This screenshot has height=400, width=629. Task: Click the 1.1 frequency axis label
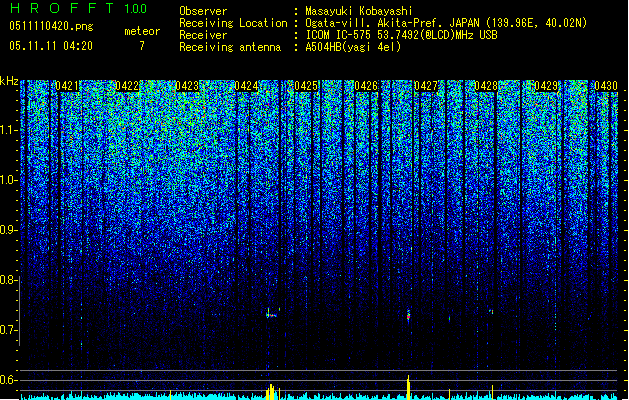pos(8,130)
